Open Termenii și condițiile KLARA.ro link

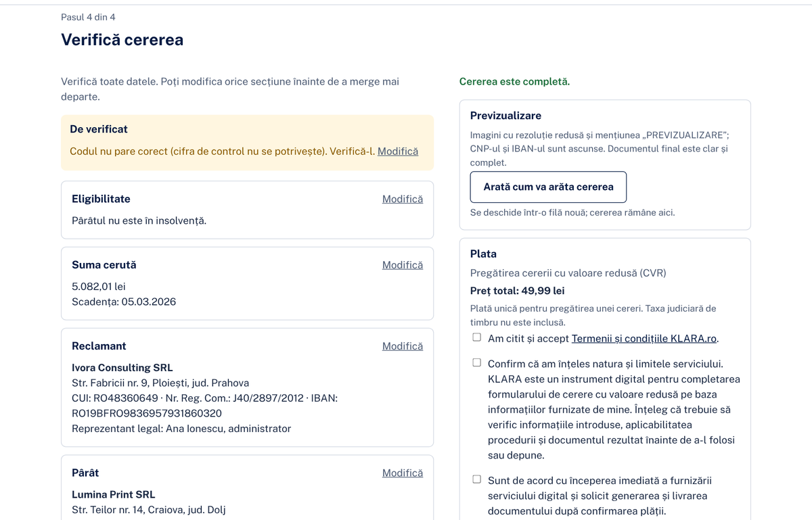click(644, 339)
